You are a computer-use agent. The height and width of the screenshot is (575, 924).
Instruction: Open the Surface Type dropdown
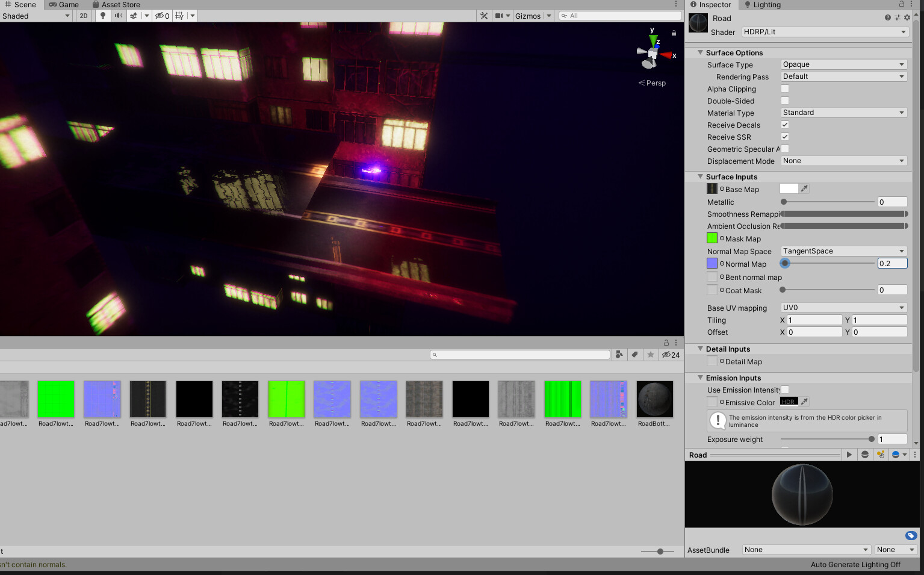[x=843, y=64]
